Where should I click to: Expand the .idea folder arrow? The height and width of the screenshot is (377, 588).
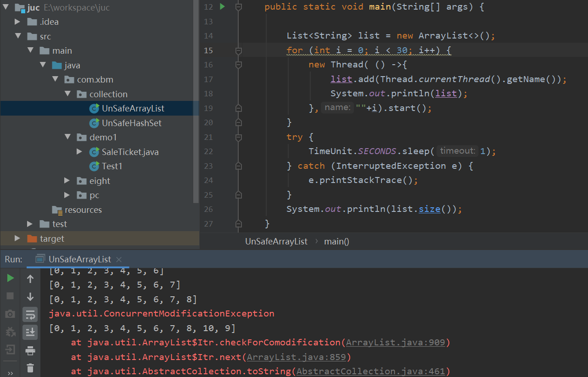17,22
